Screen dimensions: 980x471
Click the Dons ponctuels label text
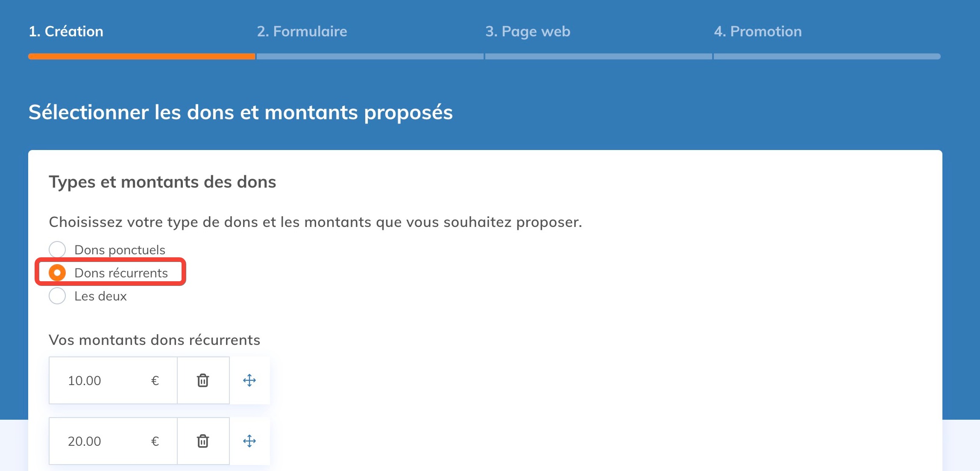point(120,250)
